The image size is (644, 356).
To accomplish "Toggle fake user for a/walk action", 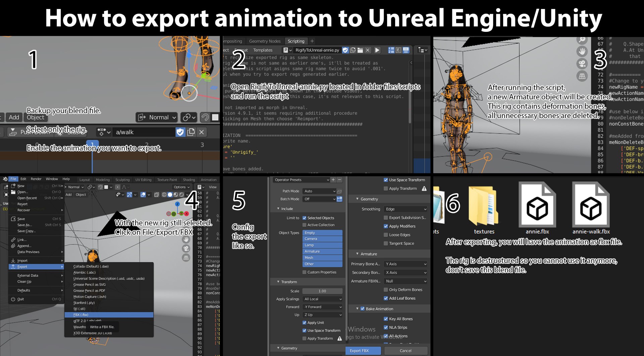I will click(180, 132).
